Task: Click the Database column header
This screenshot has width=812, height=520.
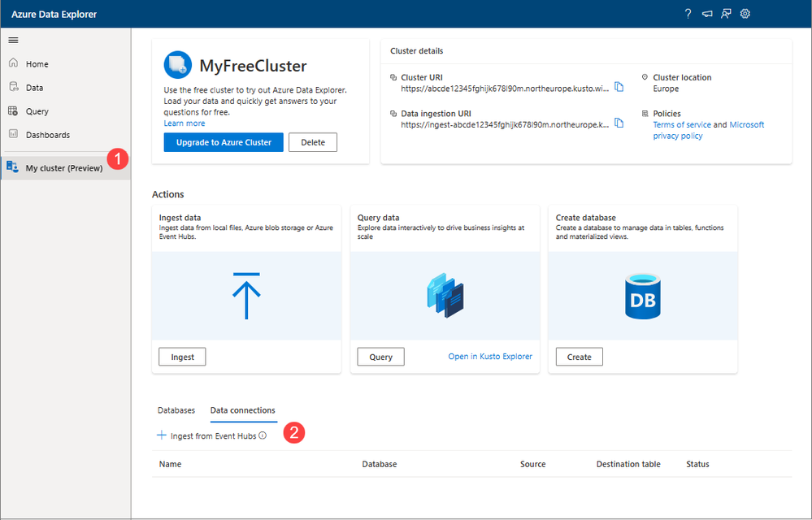Action: pos(379,464)
